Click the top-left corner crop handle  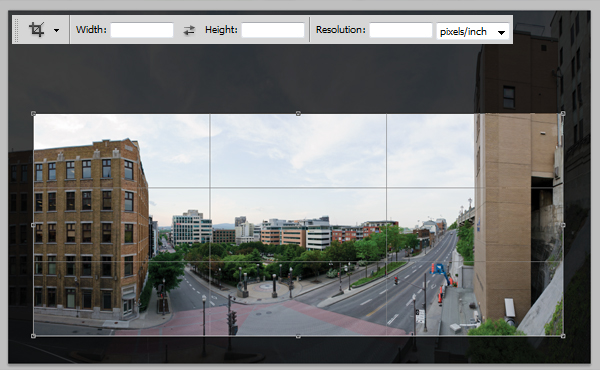[33, 114]
